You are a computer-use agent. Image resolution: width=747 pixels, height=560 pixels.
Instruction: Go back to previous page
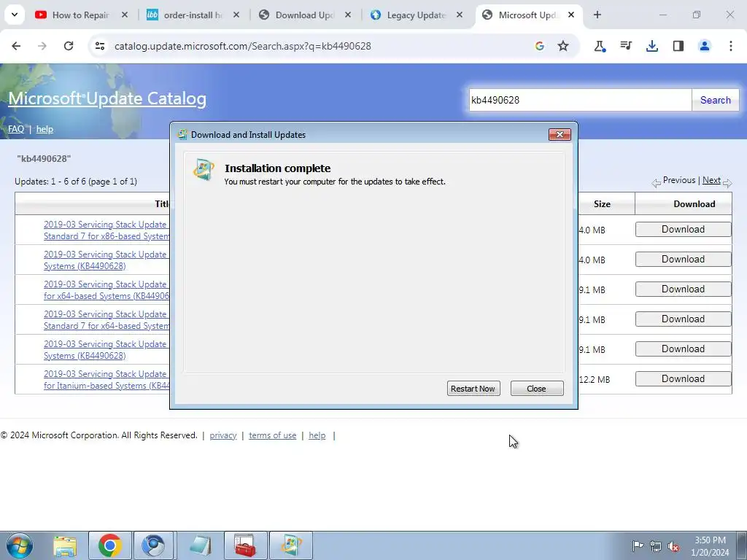16,46
